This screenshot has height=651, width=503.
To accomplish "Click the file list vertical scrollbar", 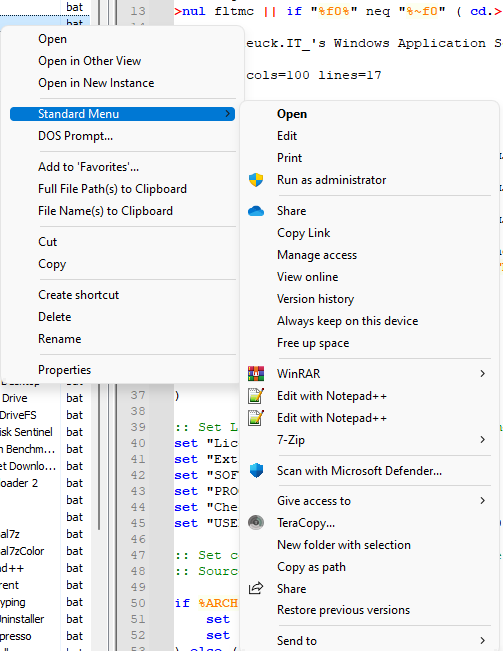I will point(99,457).
